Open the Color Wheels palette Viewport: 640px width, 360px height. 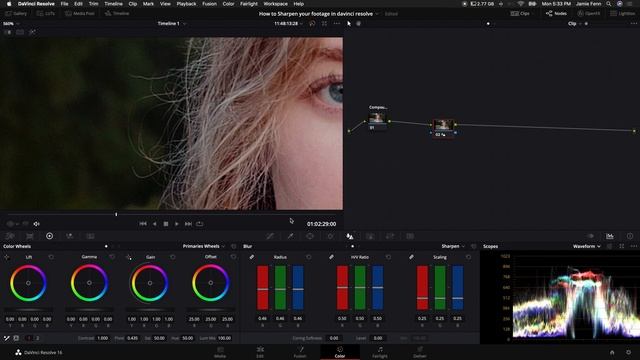tap(49, 236)
